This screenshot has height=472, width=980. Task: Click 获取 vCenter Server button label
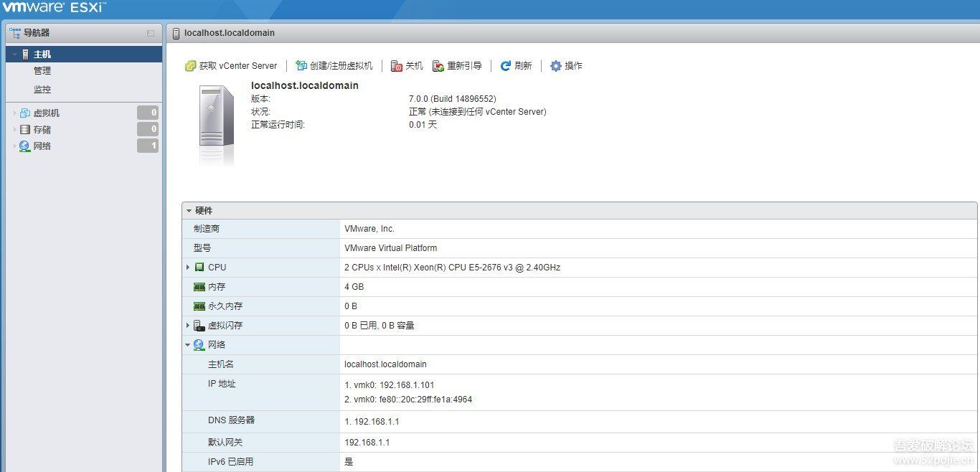tap(238, 66)
